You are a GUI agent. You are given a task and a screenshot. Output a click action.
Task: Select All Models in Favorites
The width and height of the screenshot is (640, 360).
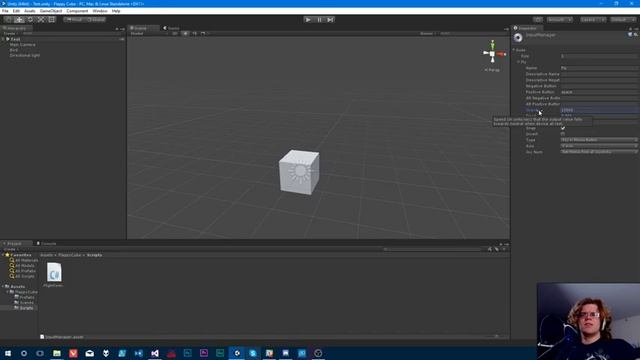[x=22, y=266]
